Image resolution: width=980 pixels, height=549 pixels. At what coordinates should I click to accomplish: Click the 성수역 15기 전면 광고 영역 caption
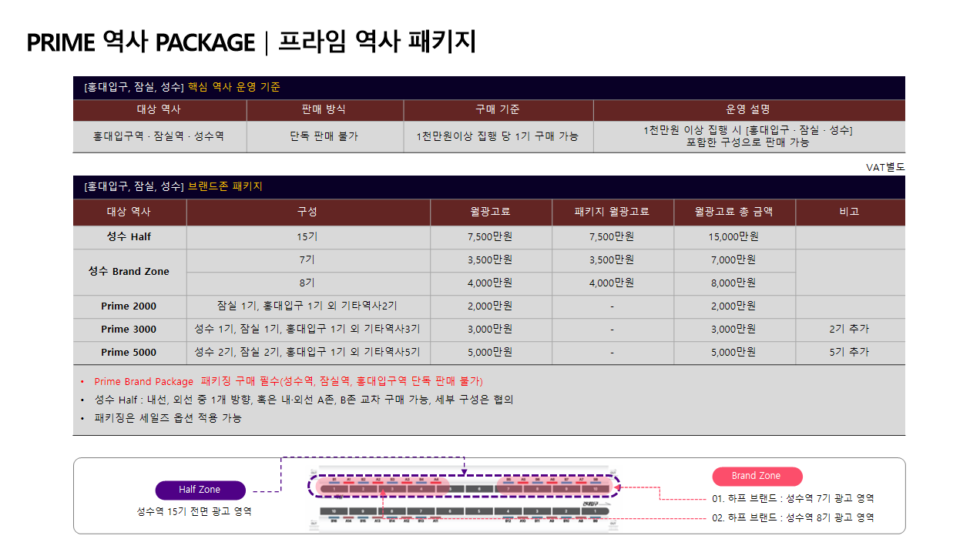[x=194, y=511]
